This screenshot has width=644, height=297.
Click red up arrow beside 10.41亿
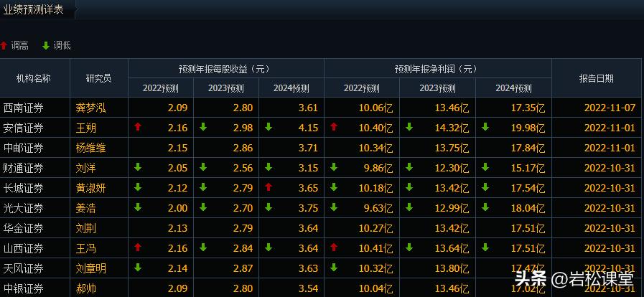pyautogui.click(x=334, y=247)
